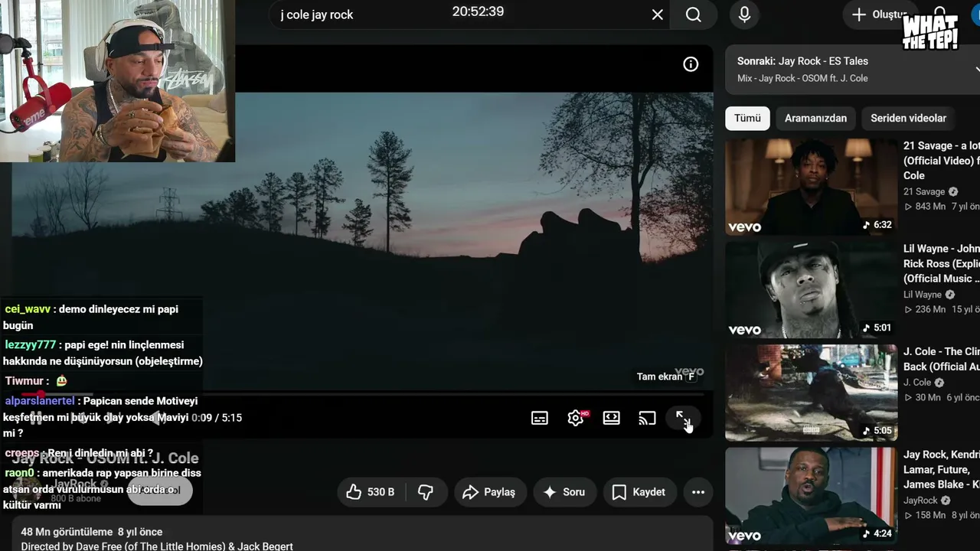The width and height of the screenshot is (980, 551).
Task: Ask about the video with Soru
Action: (564, 492)
